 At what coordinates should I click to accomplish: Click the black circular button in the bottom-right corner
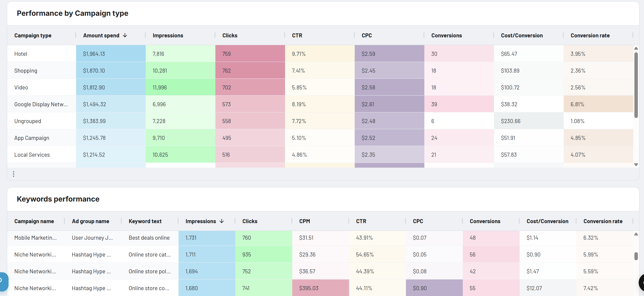click(x=641, y=283)
